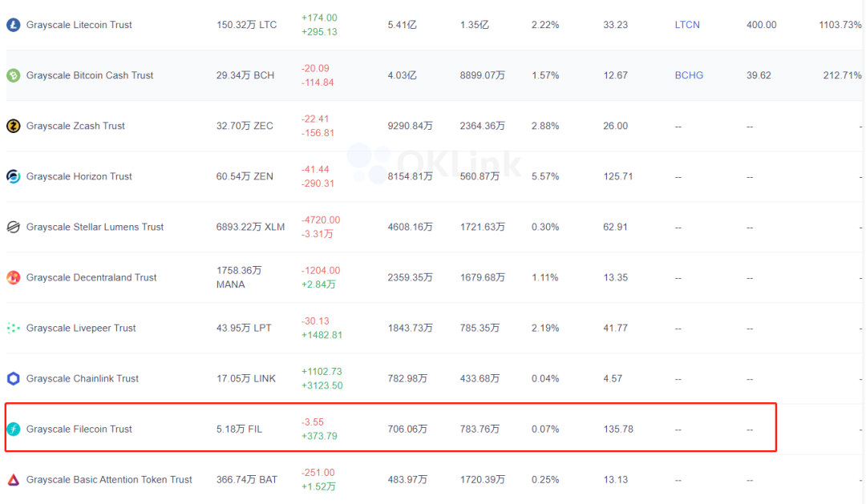Select Grayscale Litecoin Trust name

pos(79,25)
